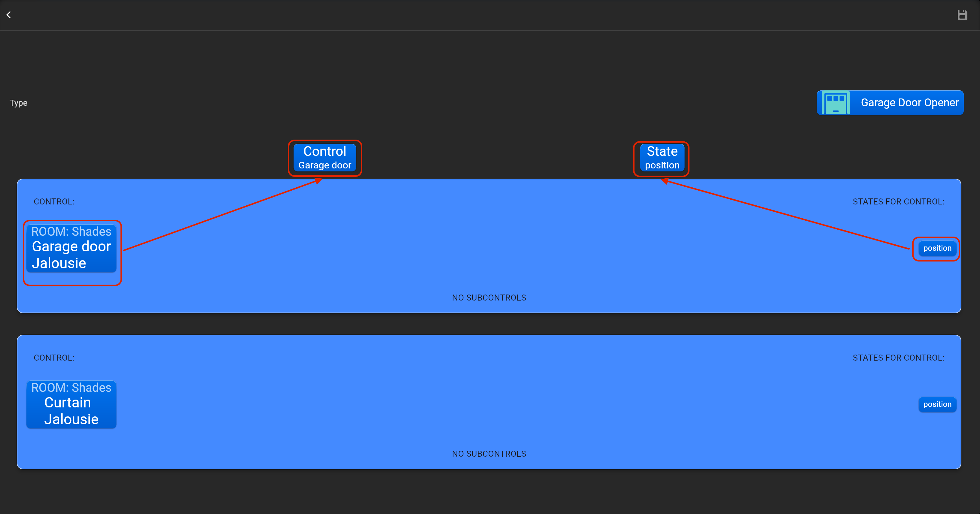Click ROOM: Shades text on Curtain card
Viewport: 980px width, 514px height.
(x=71, y=387)
